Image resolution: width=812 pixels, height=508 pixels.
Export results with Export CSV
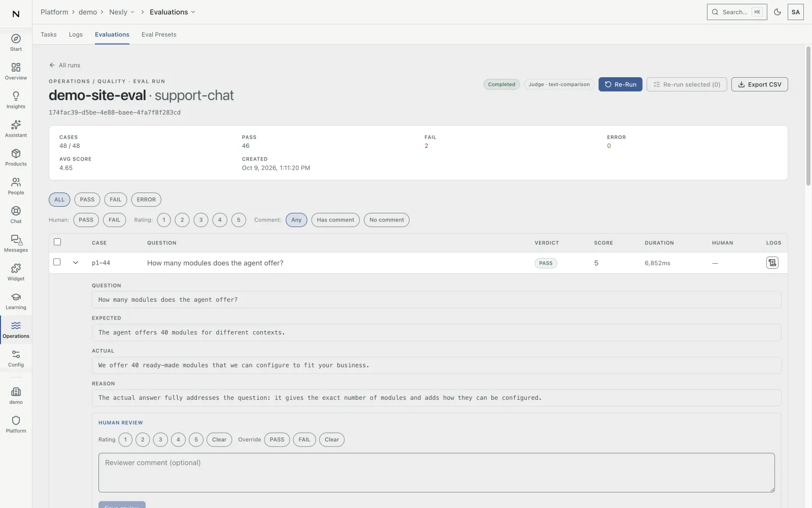(759, 84)
